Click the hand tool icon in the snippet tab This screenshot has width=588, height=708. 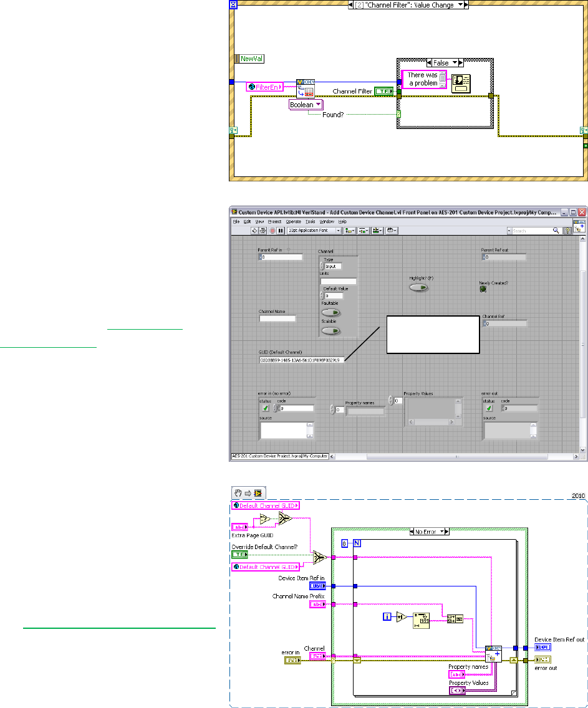[x=238, y=493]
